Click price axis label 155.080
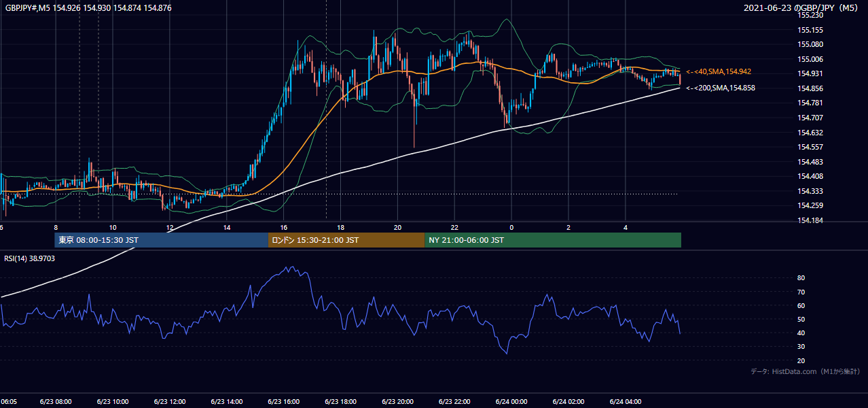The height and width of the screenshot is (408, 868). (810, 44)
